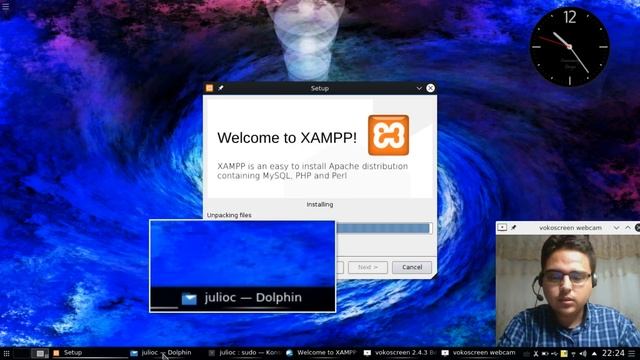Open the application launcher grid on the taskbar
Image resolution: width=640 pixels, height=360 pixels.
pos(6,353)
